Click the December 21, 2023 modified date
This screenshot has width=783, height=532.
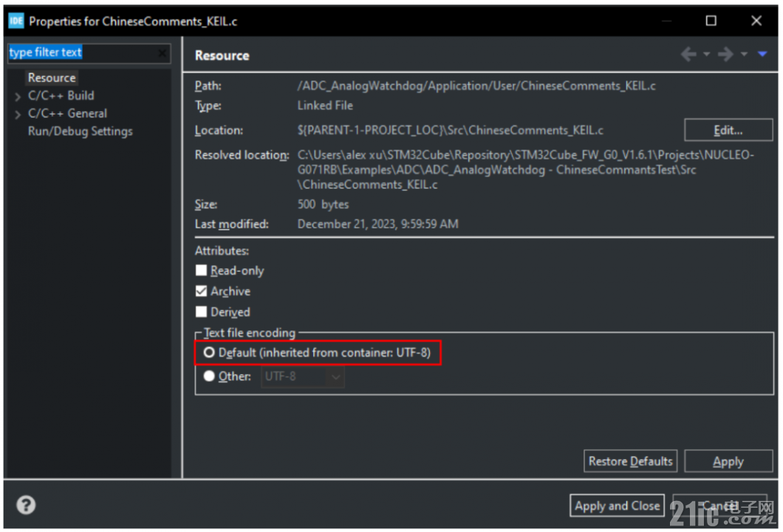click(377, 225)
